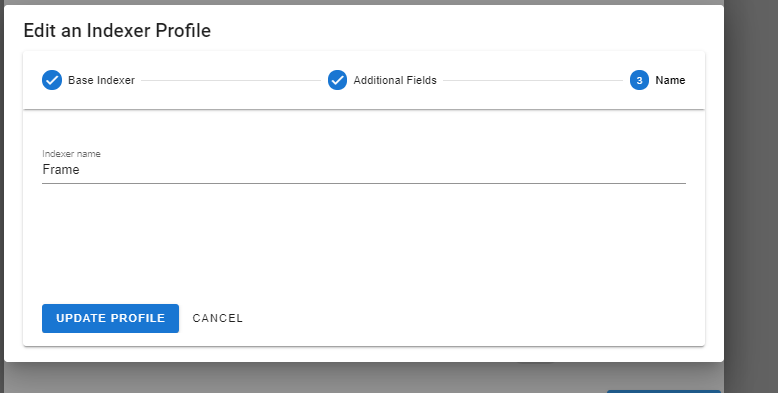Click the 'Indexer name' floating label
778x393 pixels.
(71, 154)
